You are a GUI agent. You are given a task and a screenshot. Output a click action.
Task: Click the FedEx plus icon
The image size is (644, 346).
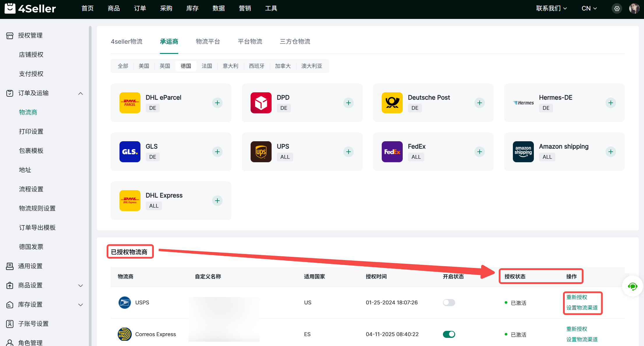(479, 152)
